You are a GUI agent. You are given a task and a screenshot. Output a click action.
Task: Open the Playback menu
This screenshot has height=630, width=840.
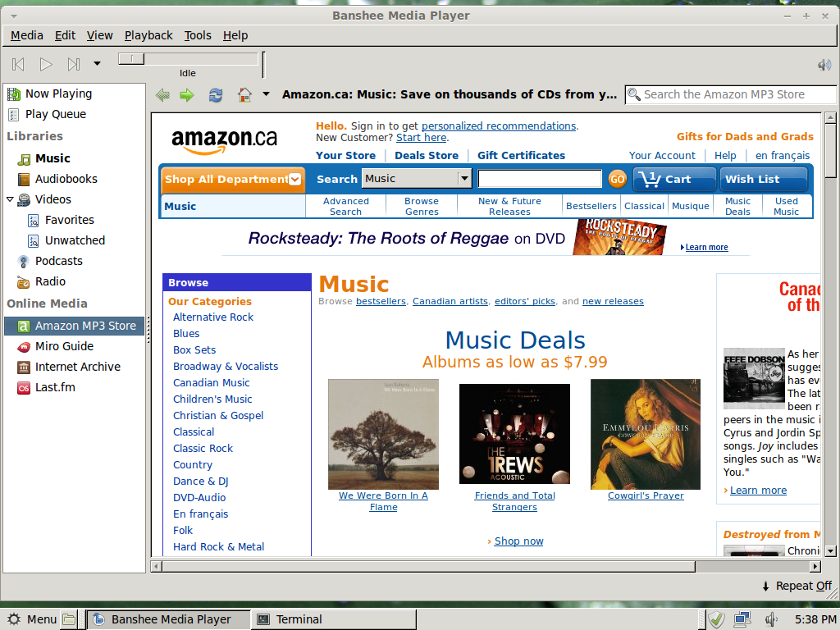click(148, 35)
